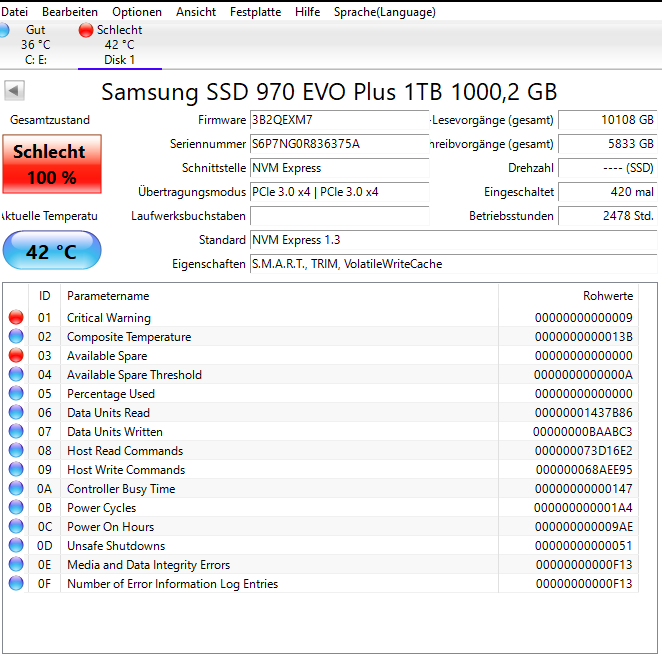
Task: Click the total reads value 10108 GB
Action: pyautogui.click(x=608, y=120)
